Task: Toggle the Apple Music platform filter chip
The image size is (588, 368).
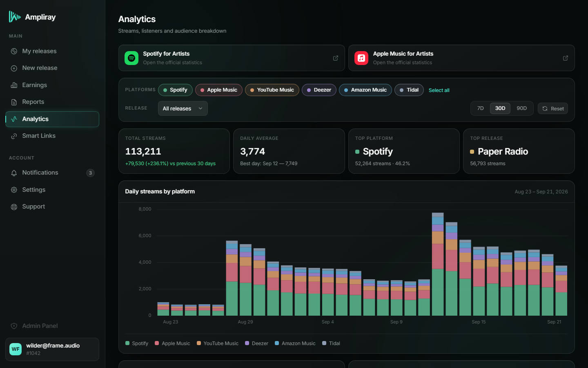Action: point(219,90)
